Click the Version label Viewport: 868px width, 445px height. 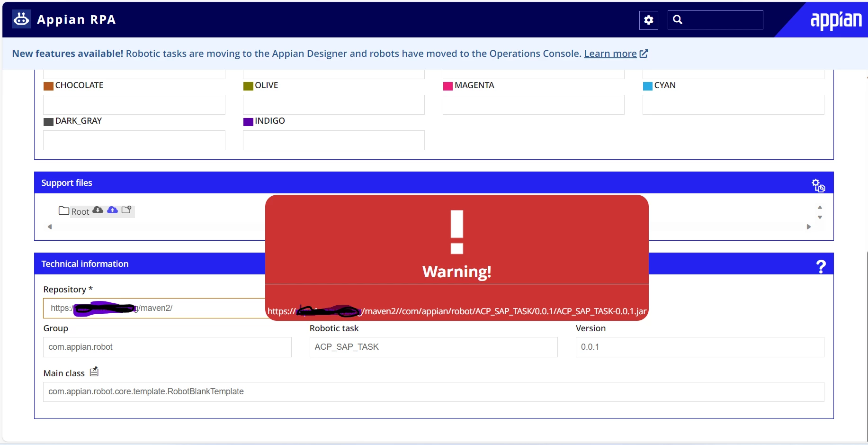(x=591, y=328)
